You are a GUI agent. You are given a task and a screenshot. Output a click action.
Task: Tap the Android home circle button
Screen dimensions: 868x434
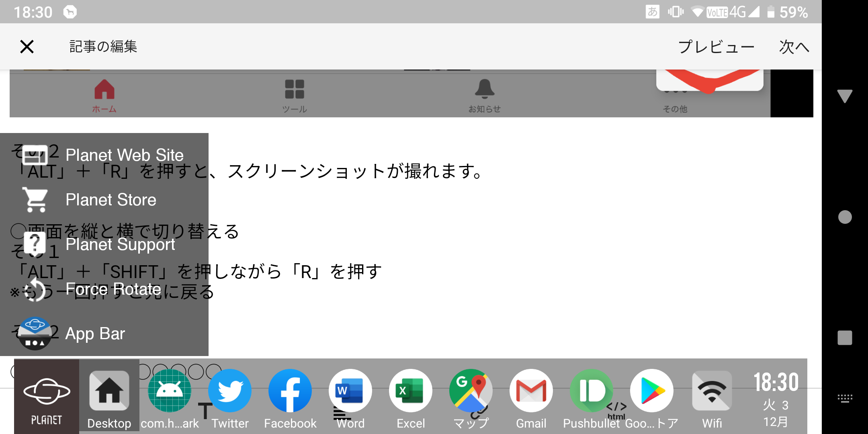[x=845, y=217]
